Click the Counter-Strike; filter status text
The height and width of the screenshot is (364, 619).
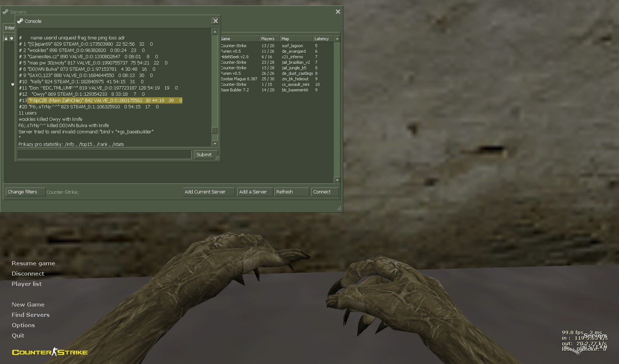point(63,192)
